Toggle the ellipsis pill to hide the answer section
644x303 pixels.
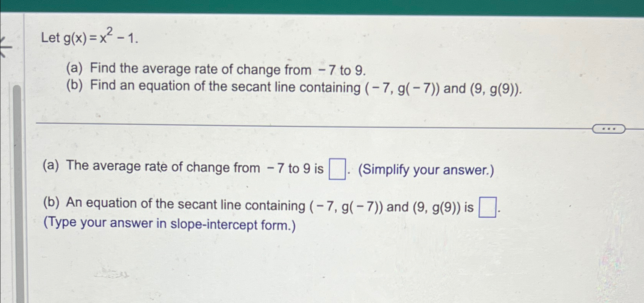click(x=609, y=128)
